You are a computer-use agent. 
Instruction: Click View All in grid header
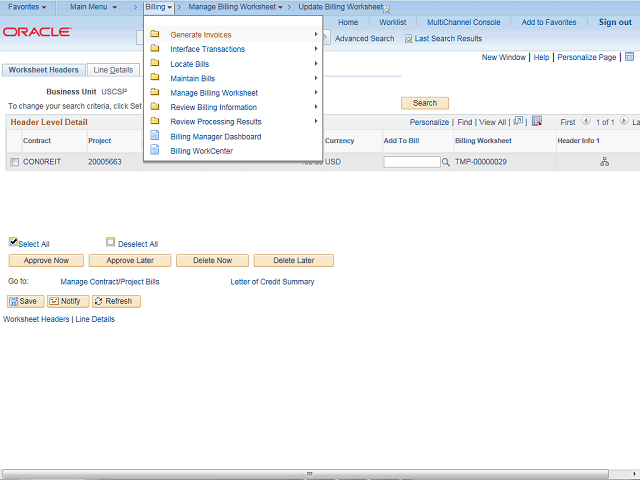(492, 122)
